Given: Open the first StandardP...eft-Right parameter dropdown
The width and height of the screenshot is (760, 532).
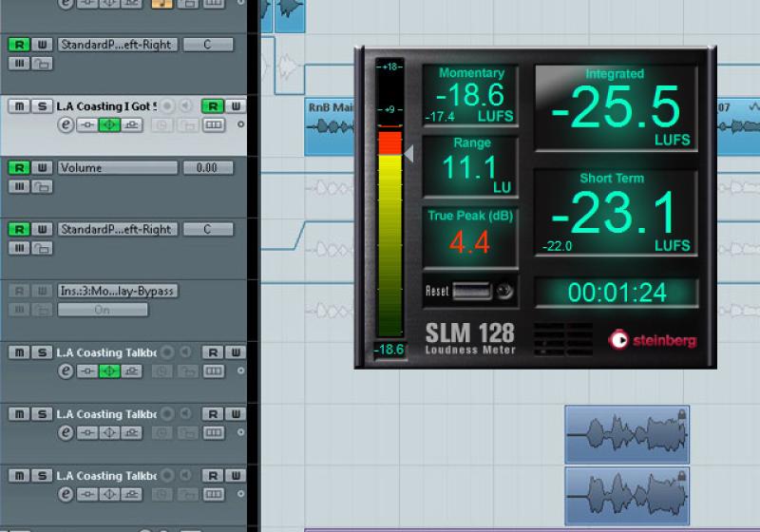Looking at the screenshot, I should pyautogui.click(x=117, y=45).
